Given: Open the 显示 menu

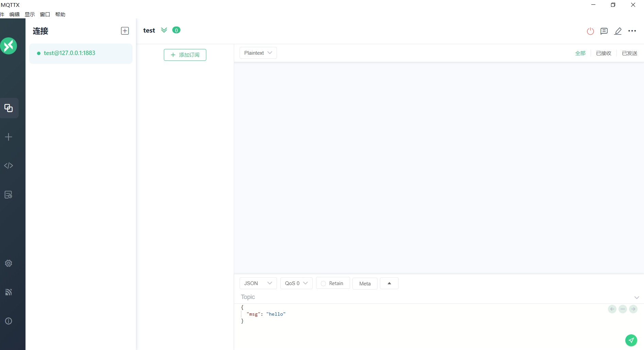Looking at the screenshot, I should 30,14.
